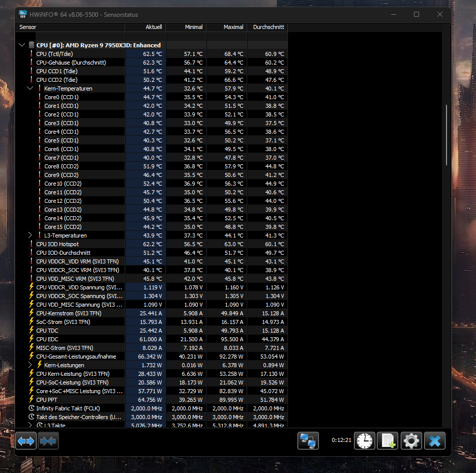This screenshot has width=476, height=473.
Task: Click the CPU chip icon in header row
Action: click(x=31, y=45)
